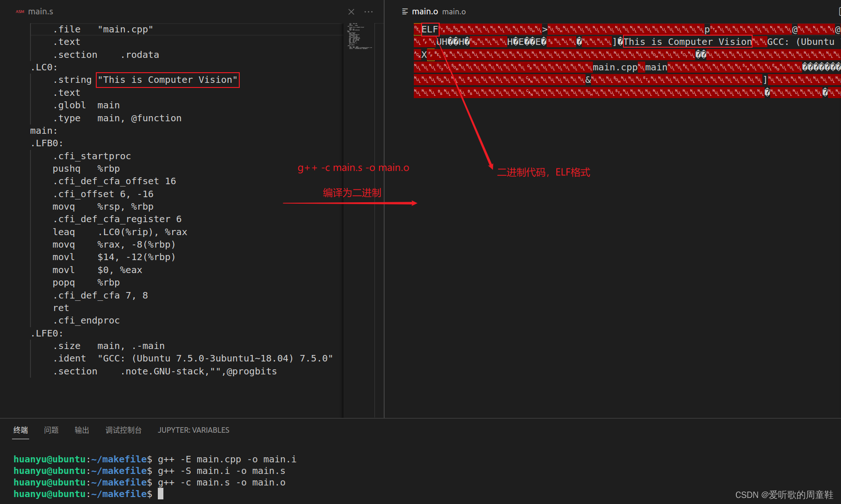
Task: Open the 调试控制台 debug console tab
Action: point(123,430)
